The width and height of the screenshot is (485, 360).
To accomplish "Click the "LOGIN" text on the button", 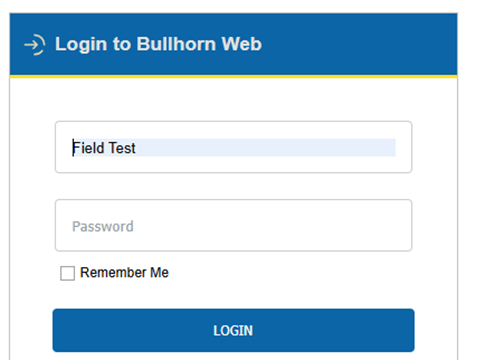I will [x=233, y=331].
